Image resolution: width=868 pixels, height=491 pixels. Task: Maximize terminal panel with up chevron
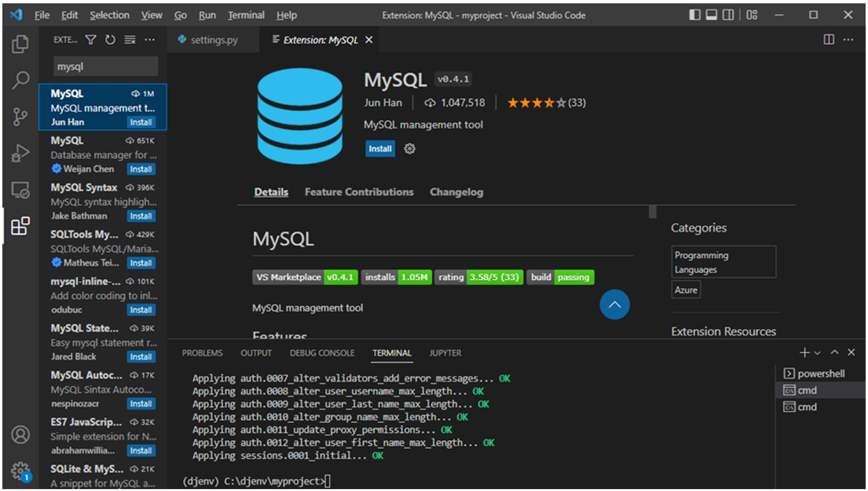point(834,353)
